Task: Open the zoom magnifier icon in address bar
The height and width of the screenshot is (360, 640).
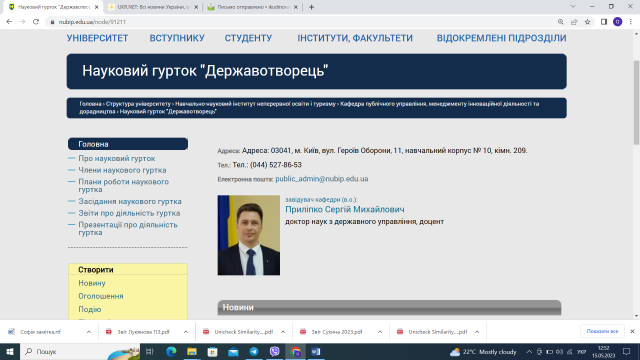Action: (561, 22)
